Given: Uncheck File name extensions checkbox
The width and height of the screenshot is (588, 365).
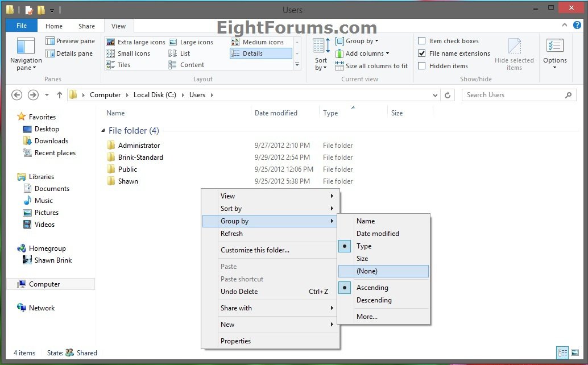Looking at the screenshot, I should (422, 53).
